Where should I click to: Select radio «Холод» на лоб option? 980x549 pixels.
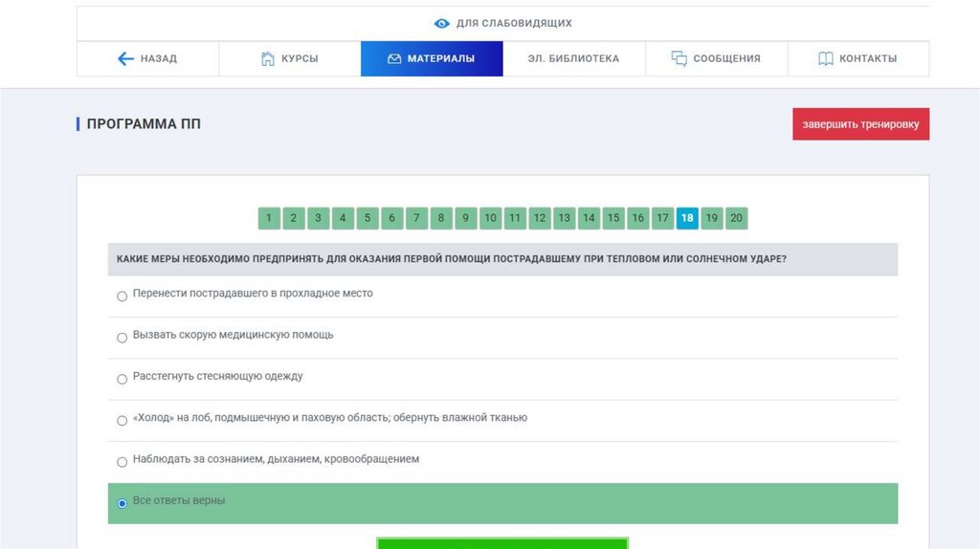[122, 420]
